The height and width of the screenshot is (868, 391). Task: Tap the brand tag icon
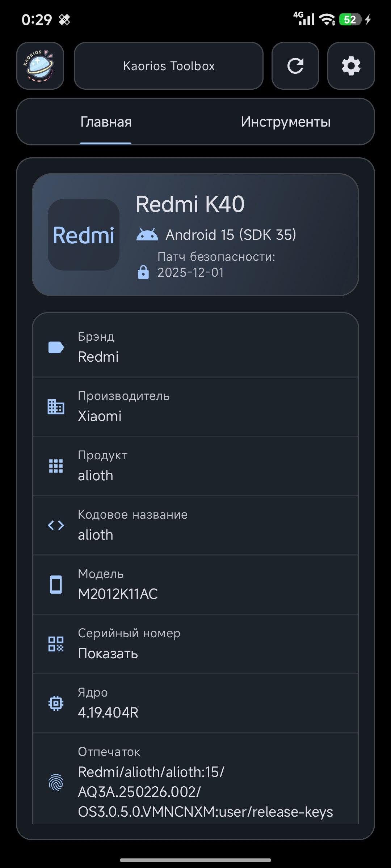pos(56,347)
